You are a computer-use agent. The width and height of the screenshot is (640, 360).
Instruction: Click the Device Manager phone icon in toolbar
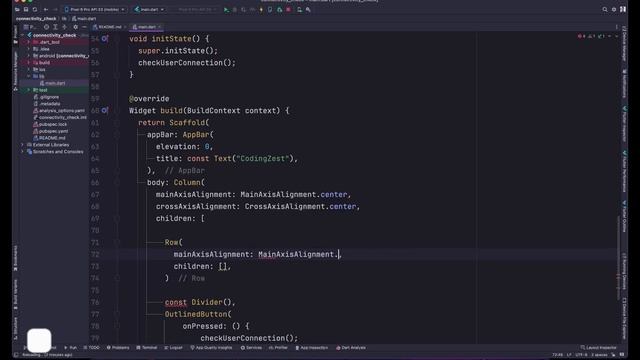point(299,9)
